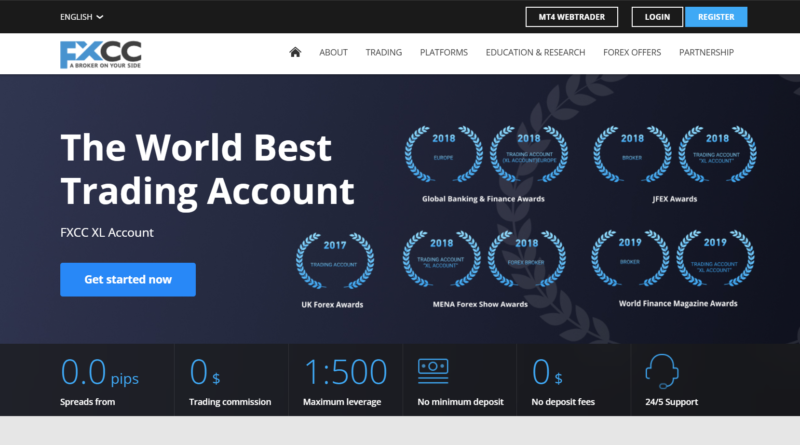Click 'World Finance Magazine Awards' label
The image size is (800, 445).
tap(678, 304)
